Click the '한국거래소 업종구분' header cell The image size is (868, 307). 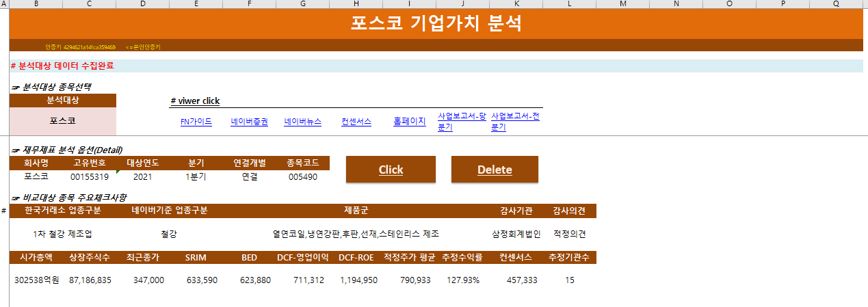pyautogui.click(x=62, y=210)
